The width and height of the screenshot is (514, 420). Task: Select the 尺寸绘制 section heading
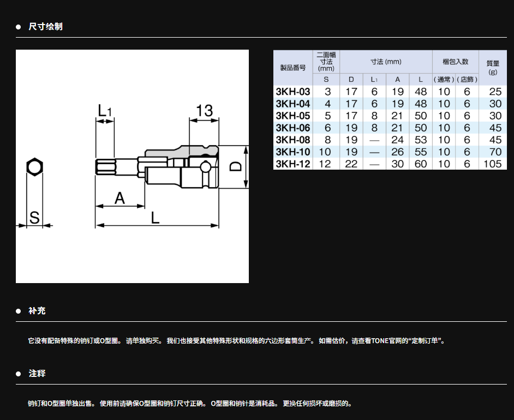[45, 27]
